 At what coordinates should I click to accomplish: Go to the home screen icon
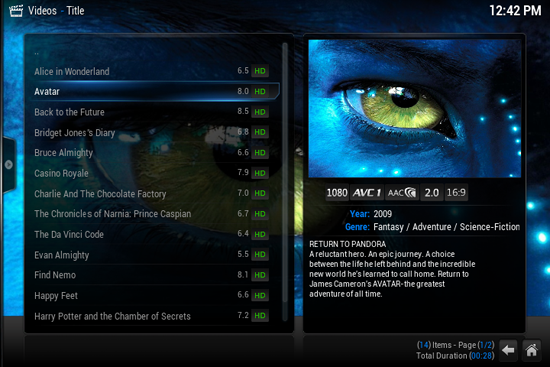pos(531,350)
